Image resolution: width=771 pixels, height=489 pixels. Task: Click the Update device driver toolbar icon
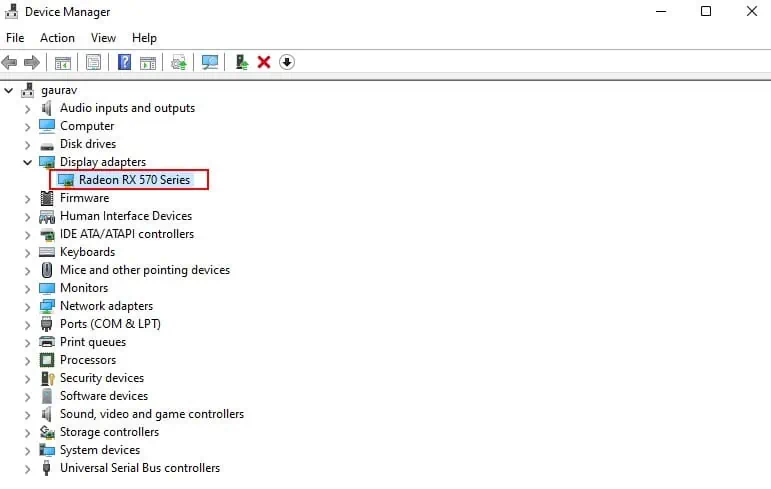[241, 62]
